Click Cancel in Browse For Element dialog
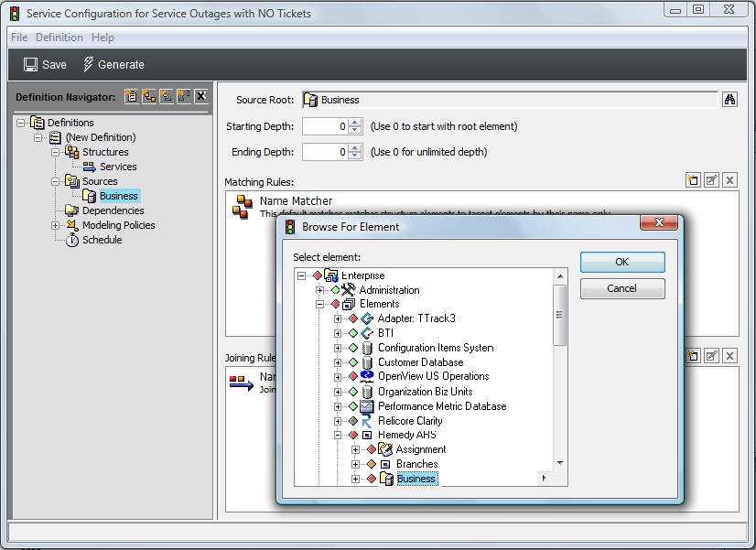Viewport: 756px width, 550px height. coord(622,288)
